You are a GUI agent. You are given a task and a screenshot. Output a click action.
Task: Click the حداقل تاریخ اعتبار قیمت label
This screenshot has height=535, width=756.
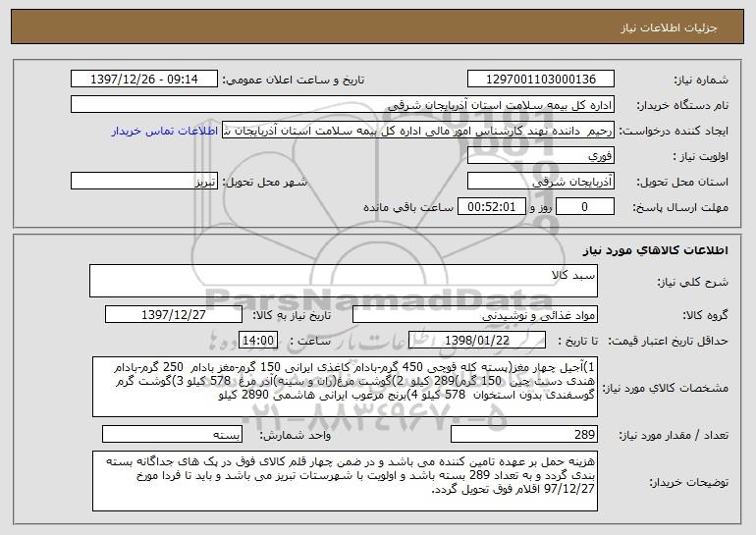coord(668,342)
